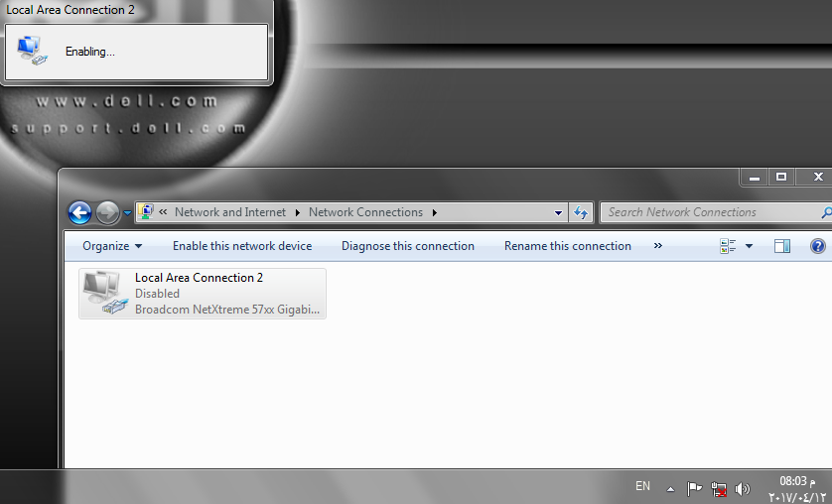
Task: Click Broadcom NetXtreme 57xx adapter description
Action: point(227,310)
